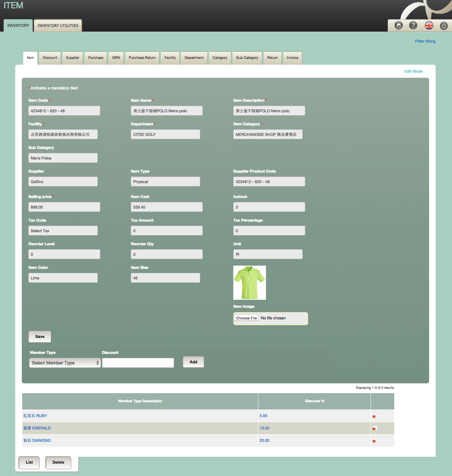Switch to the Invoice tab

[x=292, y=58]
